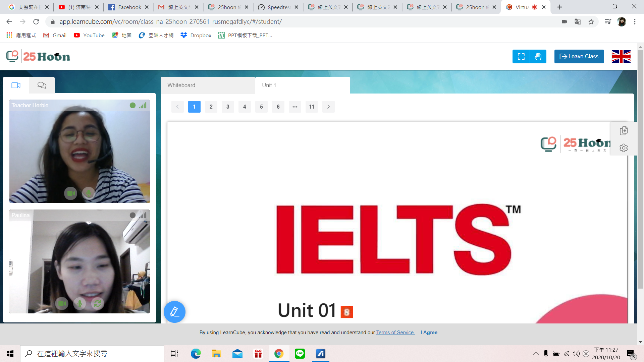Open a new browser tab
Viewport: 644px width, 362px height.
coord(559,7)
